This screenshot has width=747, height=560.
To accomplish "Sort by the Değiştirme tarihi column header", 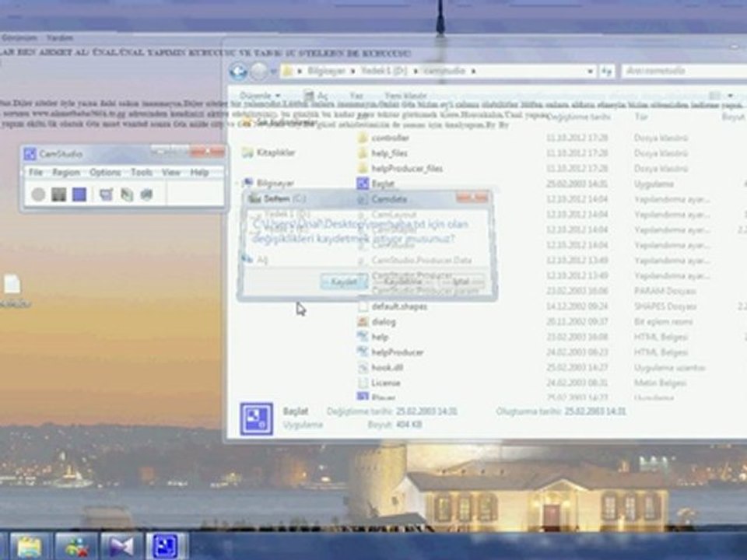I will [x=579, y=117].
